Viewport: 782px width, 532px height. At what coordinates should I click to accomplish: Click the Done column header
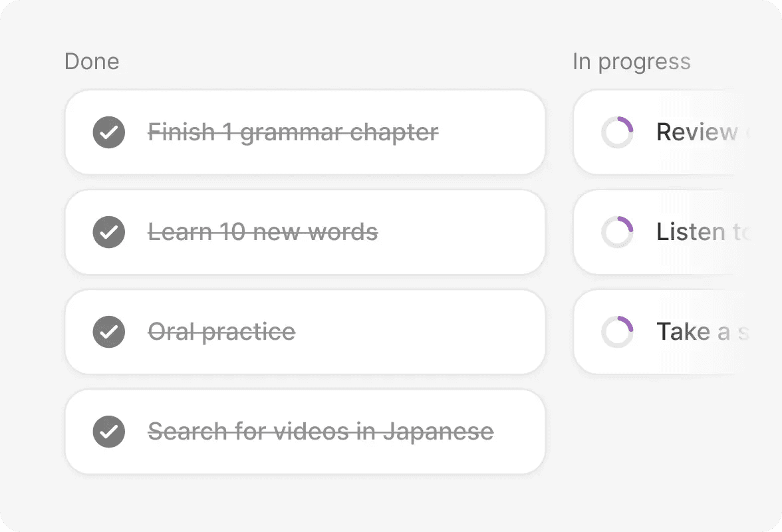[92, 62]
